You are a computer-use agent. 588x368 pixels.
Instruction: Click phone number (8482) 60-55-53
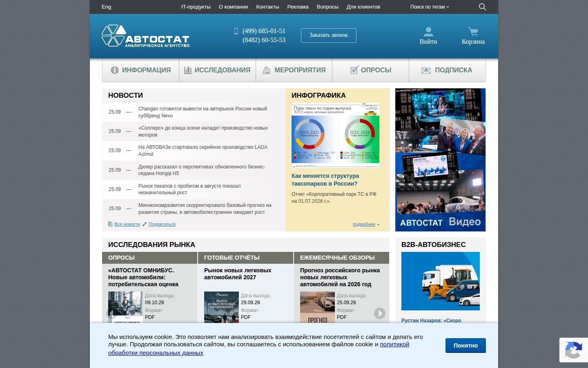click(x=264, y=40)
